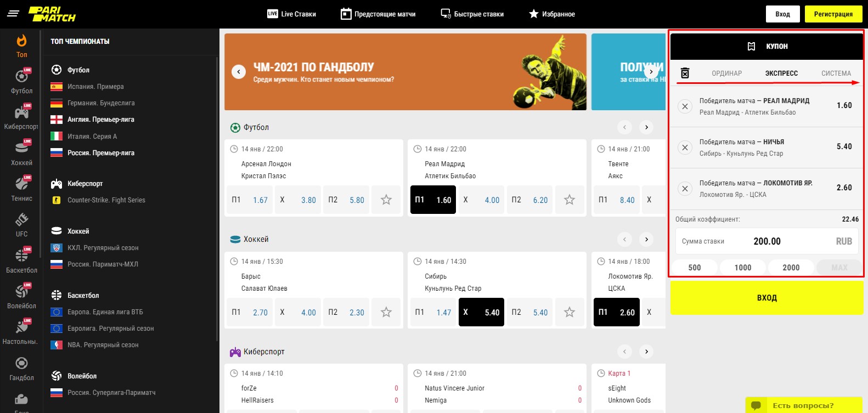Set stake to 1000

pos(743,268)
